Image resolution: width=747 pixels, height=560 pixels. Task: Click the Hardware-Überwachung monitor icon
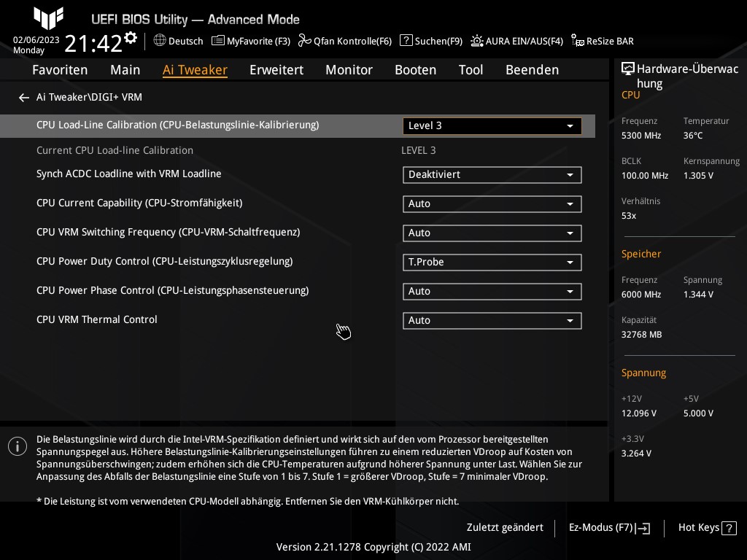tap(628, 69)
